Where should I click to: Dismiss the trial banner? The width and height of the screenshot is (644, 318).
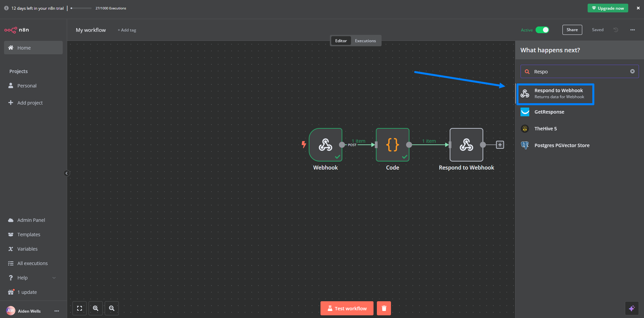[x=638, y=8]
